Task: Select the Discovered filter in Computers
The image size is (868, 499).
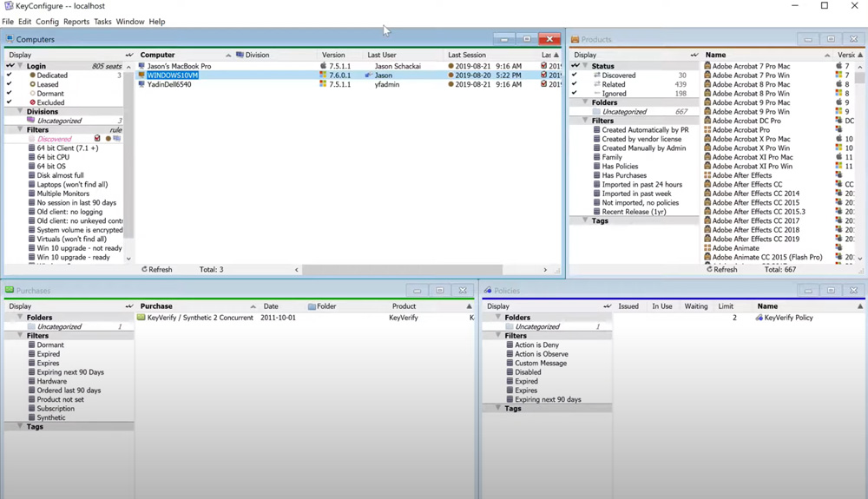Action: pos(54,139)
